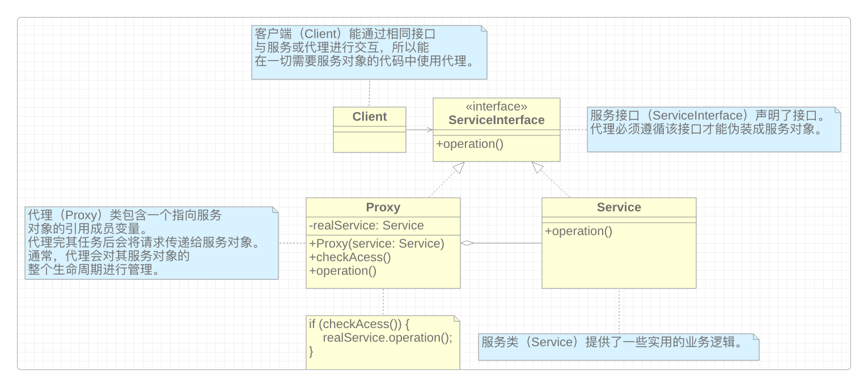Click note line 与服务或代理进行交互，所以能

click(x=342, y=48)
